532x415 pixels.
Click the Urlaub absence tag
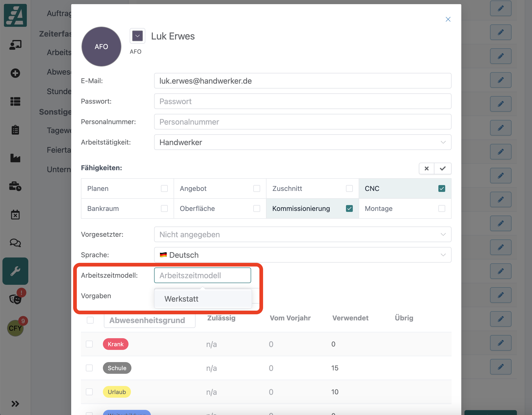point(117,392)
